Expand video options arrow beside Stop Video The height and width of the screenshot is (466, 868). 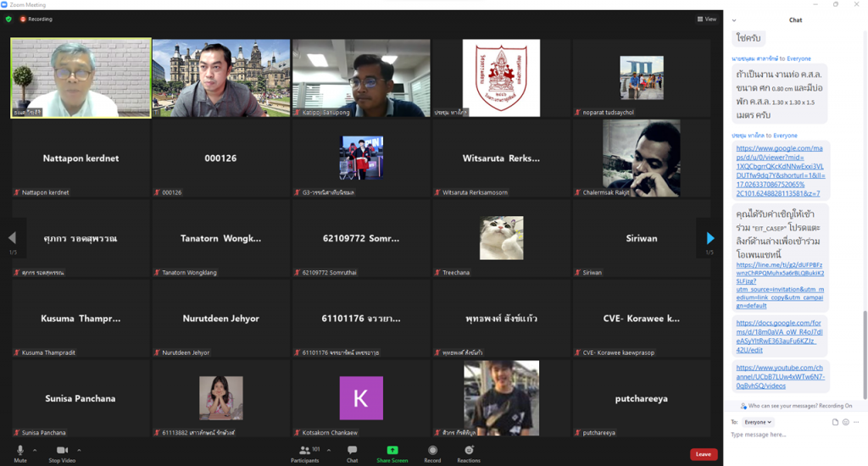(x=79, y=450)
